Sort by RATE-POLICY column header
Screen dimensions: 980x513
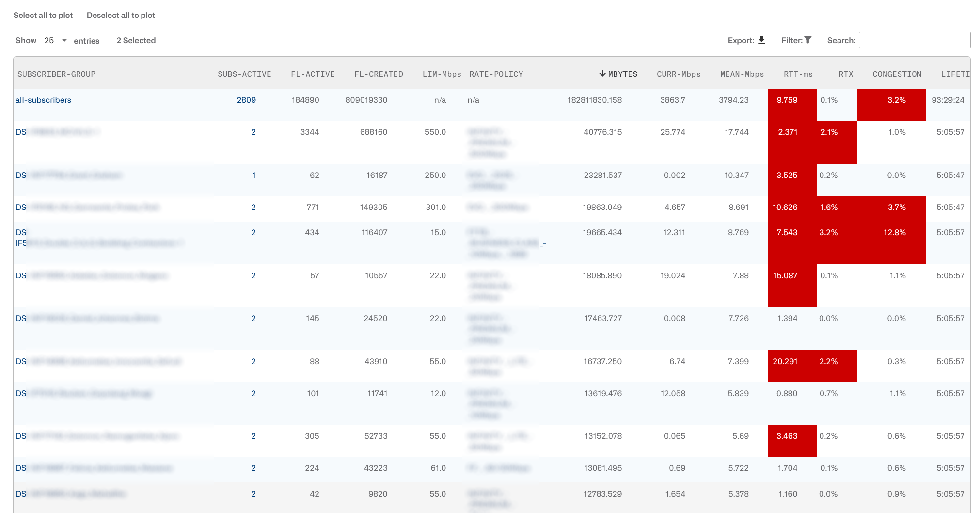click(496, 74)
